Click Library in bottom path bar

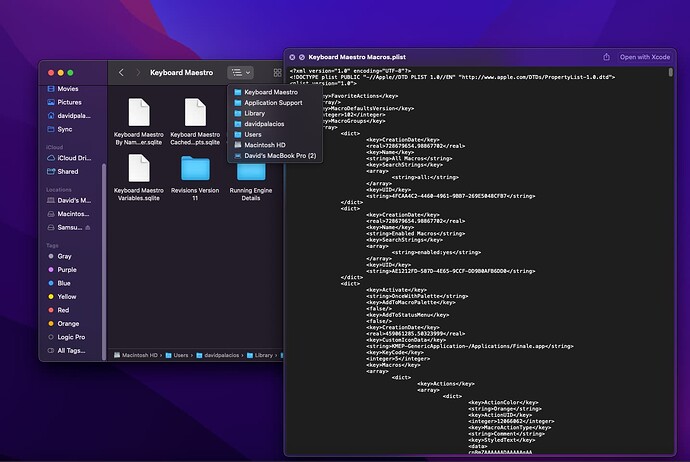260,355
